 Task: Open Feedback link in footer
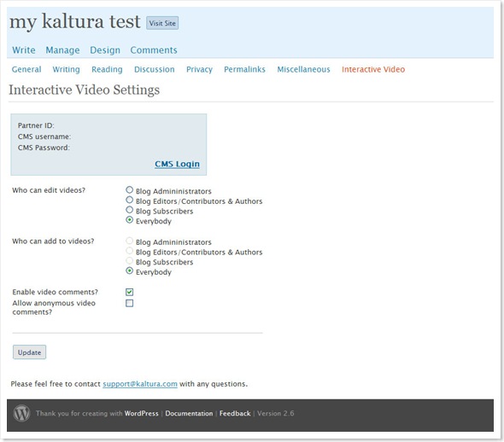[235, 414]
